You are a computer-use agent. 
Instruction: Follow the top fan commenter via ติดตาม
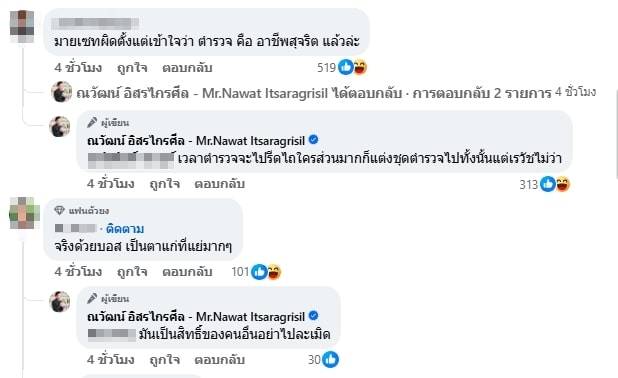[x=125, y=229]
